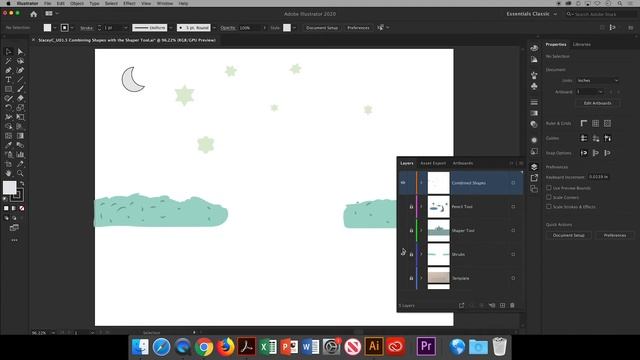The image size is (640, 360).
Task: Create new layer in Layers panel
Action: [x=502, y=305]
